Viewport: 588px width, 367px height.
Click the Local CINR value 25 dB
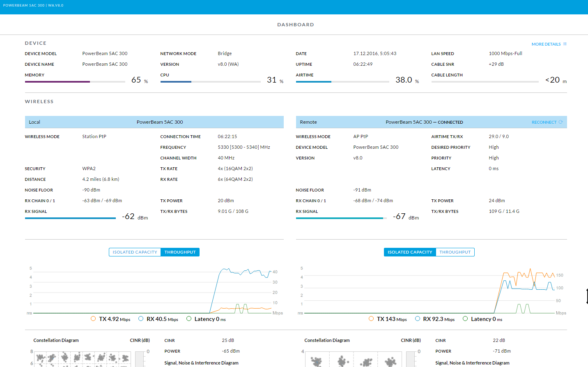[x=228, y=340]
